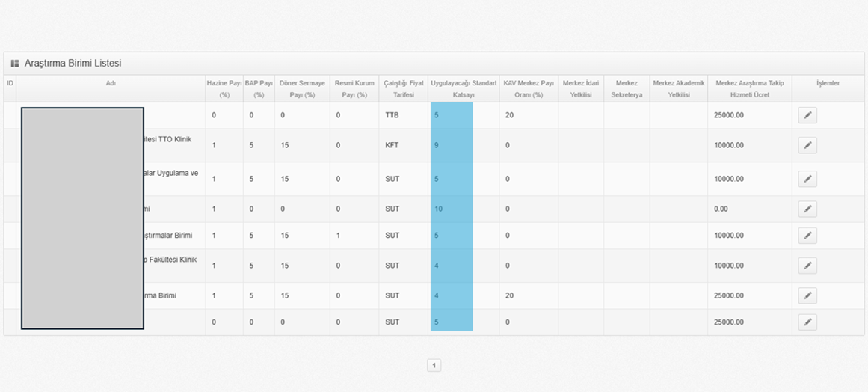Click the 'Uygulayacağı Standart Katsayı' header
This screenshot has width=868, height=392.
tap(464, 88)
